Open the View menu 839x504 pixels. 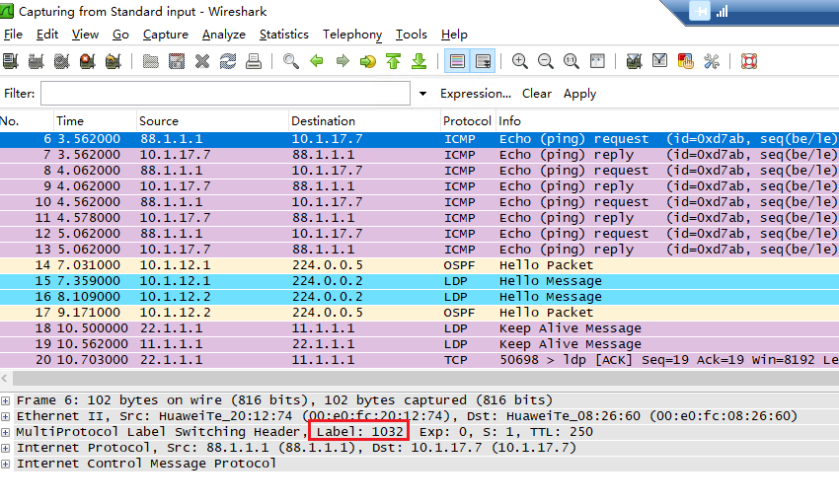tap(85, 35)
